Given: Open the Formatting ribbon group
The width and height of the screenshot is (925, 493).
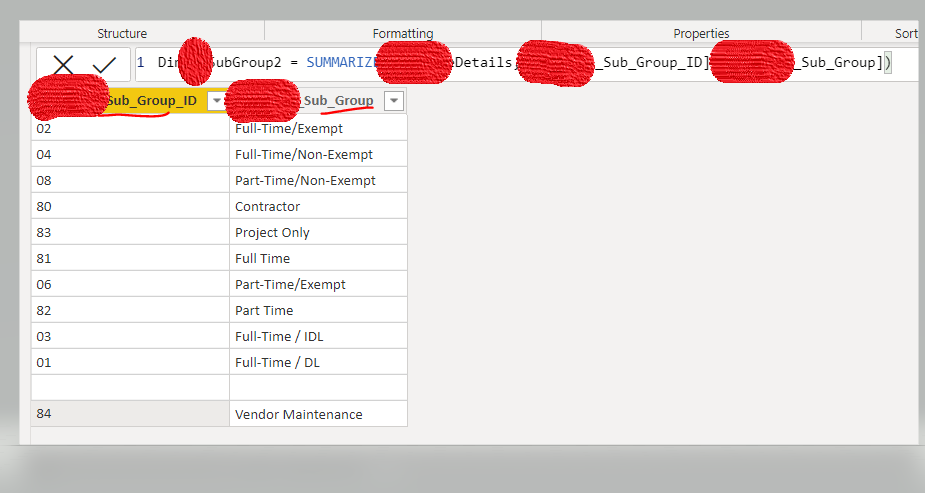Looking at the screenshot, I should (403, 34).
